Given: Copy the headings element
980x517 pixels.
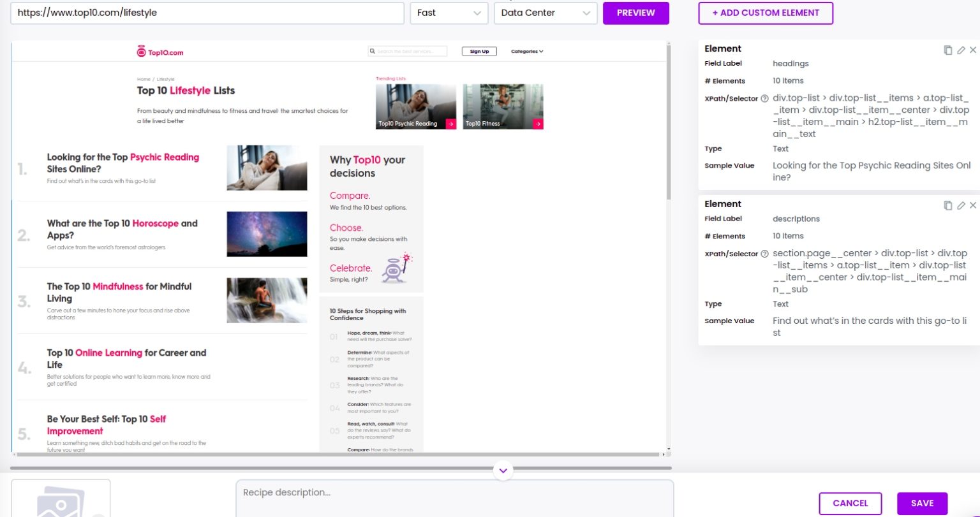Looking at the screenshot, I should pos(948,50).
